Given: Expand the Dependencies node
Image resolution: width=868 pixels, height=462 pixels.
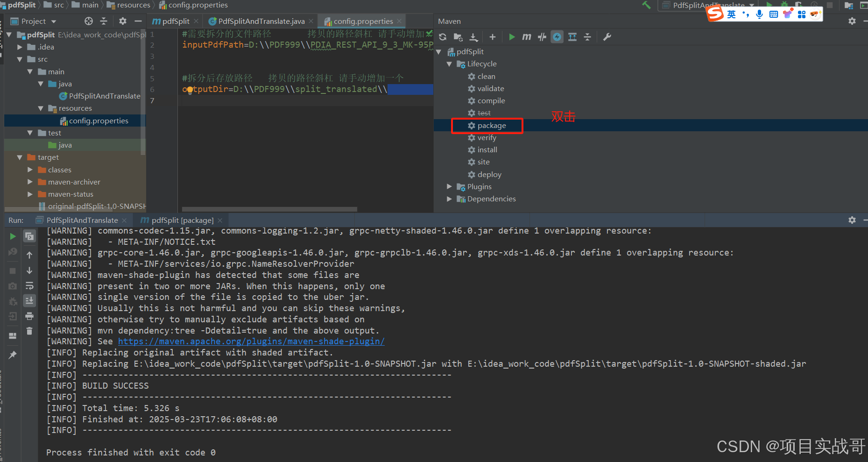Looking at the screenshot, I should [449, 199].
